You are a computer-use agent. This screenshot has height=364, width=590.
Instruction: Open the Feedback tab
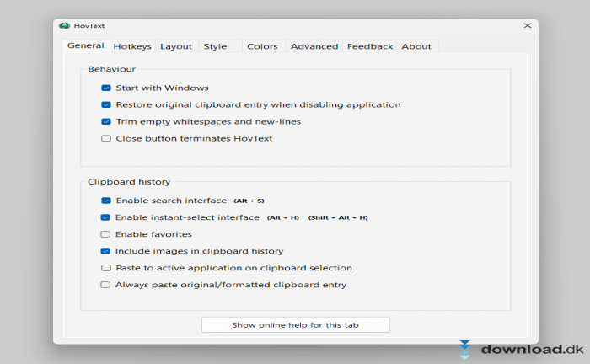[x=370, y=46]
